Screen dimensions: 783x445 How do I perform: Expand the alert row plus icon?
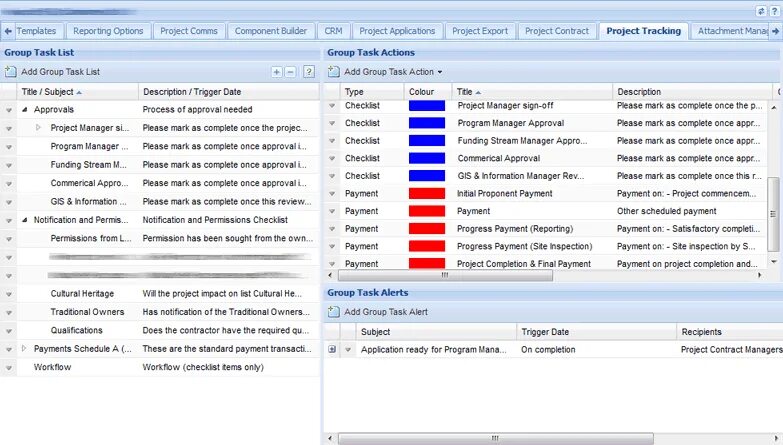point(332,350)
